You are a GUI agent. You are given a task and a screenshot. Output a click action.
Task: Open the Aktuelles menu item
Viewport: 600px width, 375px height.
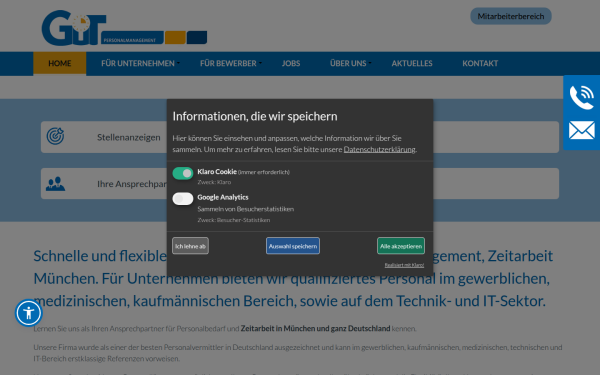(412, 64)
